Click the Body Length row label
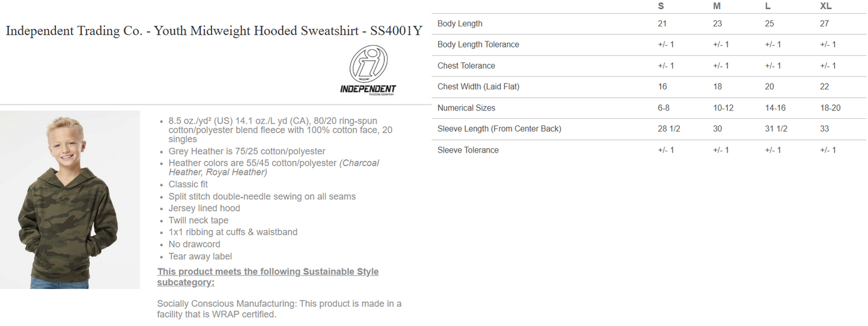The height and width of the screenshot is (326, 868). [x=460, y=24]
